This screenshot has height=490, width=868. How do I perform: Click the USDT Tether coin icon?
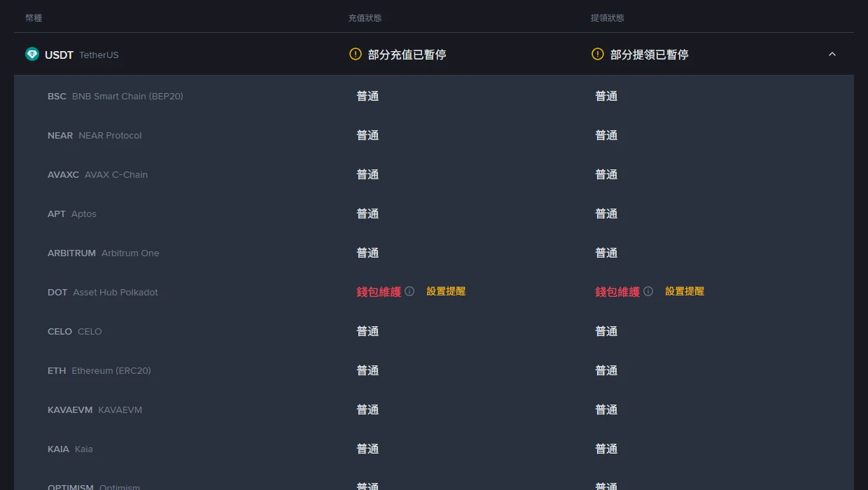(32, 54)
